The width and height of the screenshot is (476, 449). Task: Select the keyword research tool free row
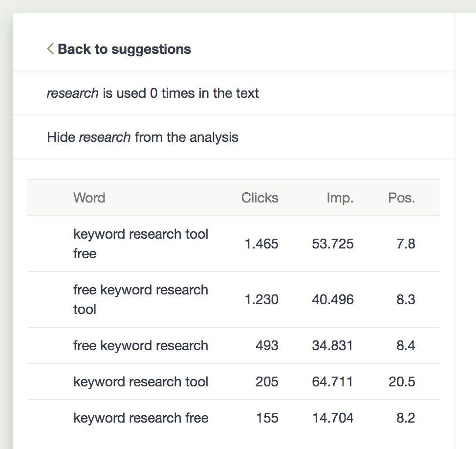[x=141, y=244]
